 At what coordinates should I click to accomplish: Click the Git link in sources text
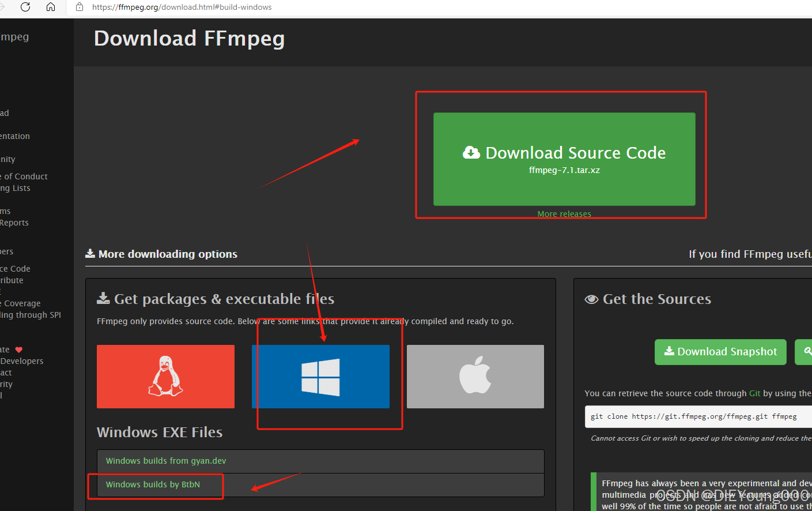754,393
